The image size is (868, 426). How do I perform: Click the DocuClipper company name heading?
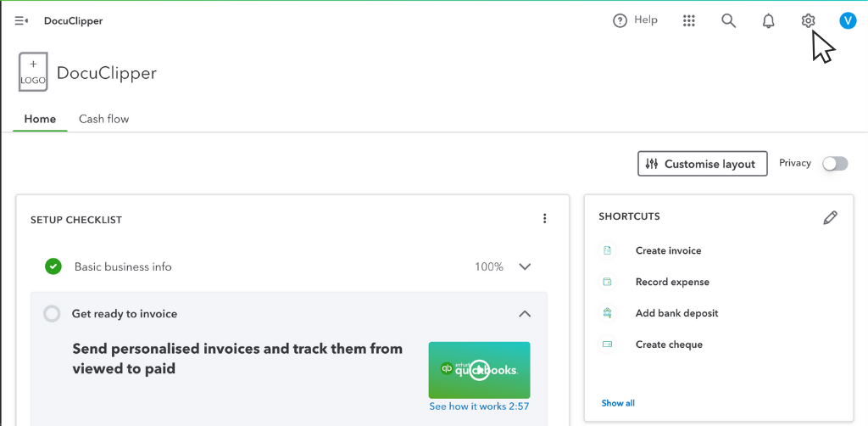[x=106, y=73]
